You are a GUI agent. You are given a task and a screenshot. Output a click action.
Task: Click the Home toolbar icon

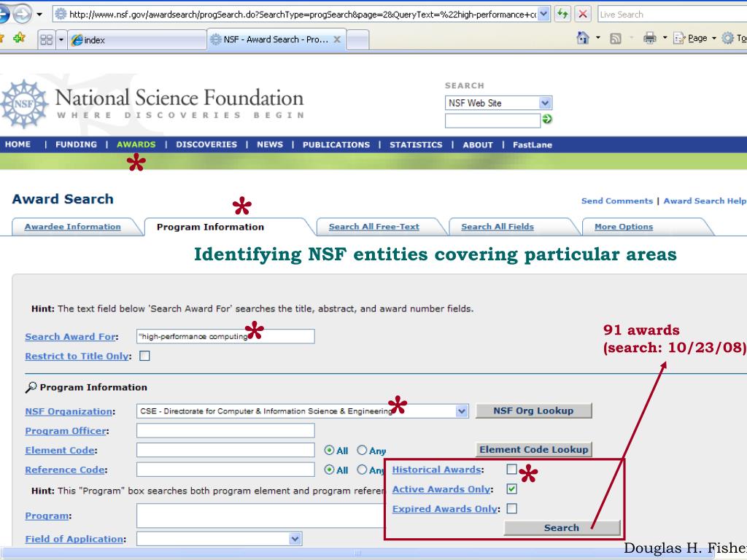coord(582,38)
